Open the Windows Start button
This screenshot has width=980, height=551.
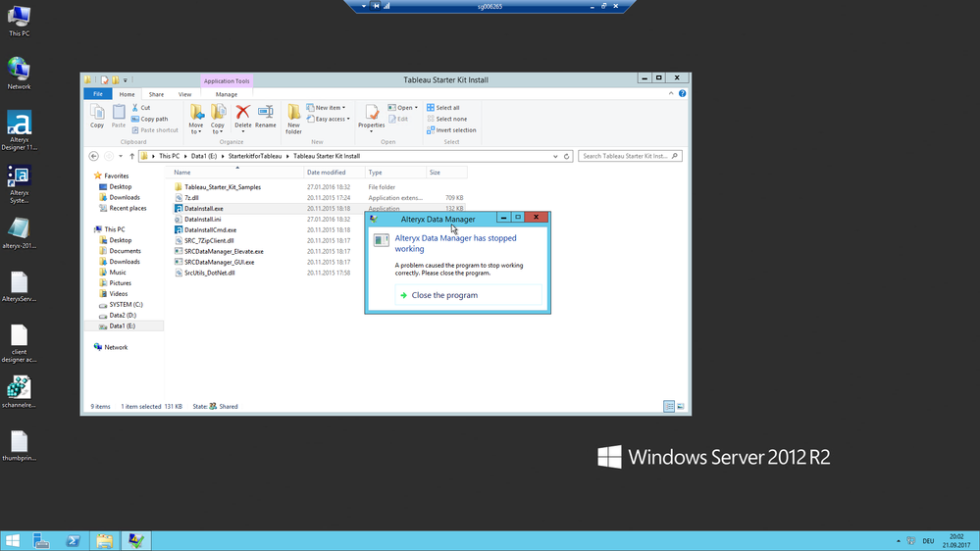[x=12, y=541]
